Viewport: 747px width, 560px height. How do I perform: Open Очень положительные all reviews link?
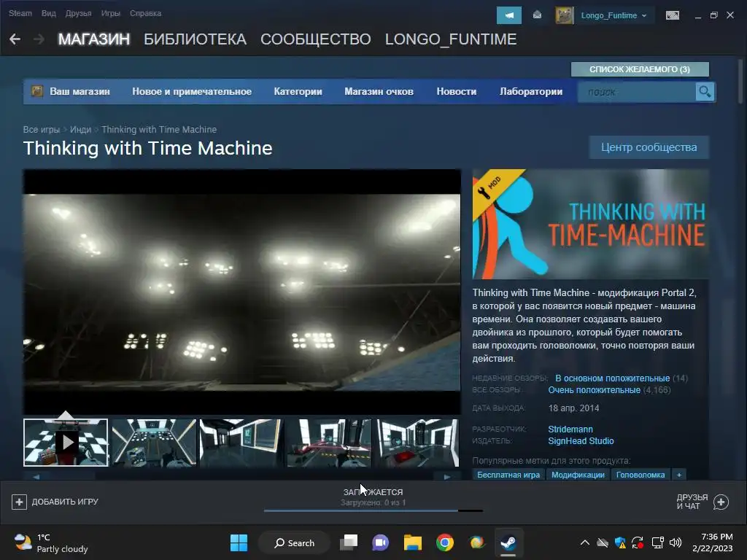coord(594,390)
